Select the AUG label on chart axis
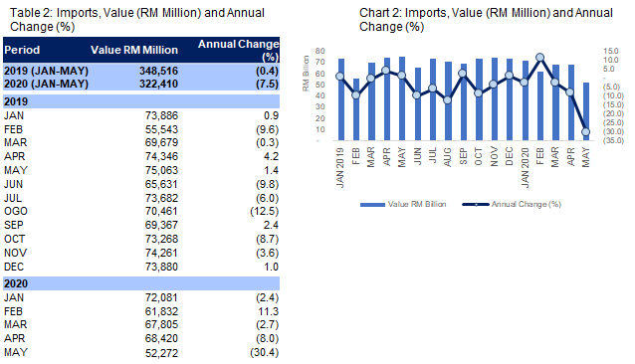Image resolution: width=635 pixels, height=364 pixels. point(448,156)
